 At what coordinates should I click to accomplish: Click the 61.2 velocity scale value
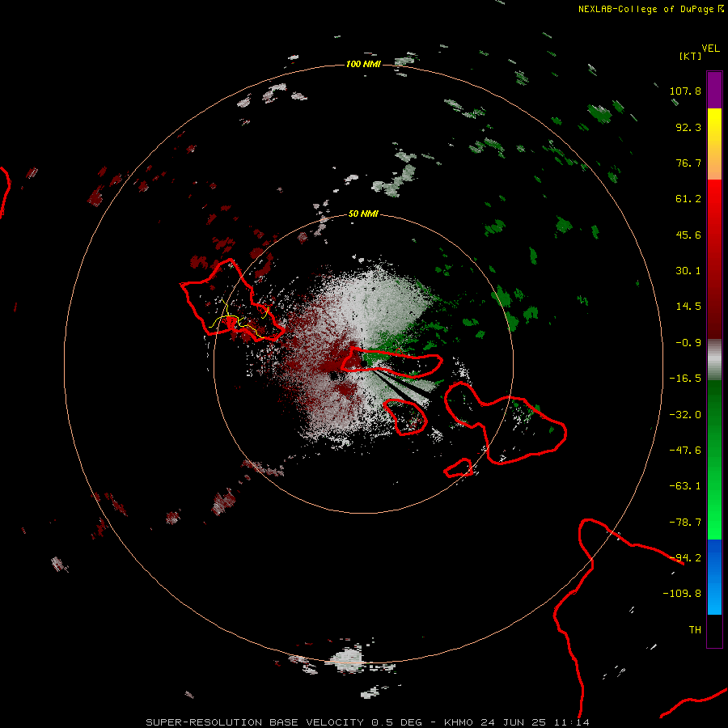click(x=688, y=199)
